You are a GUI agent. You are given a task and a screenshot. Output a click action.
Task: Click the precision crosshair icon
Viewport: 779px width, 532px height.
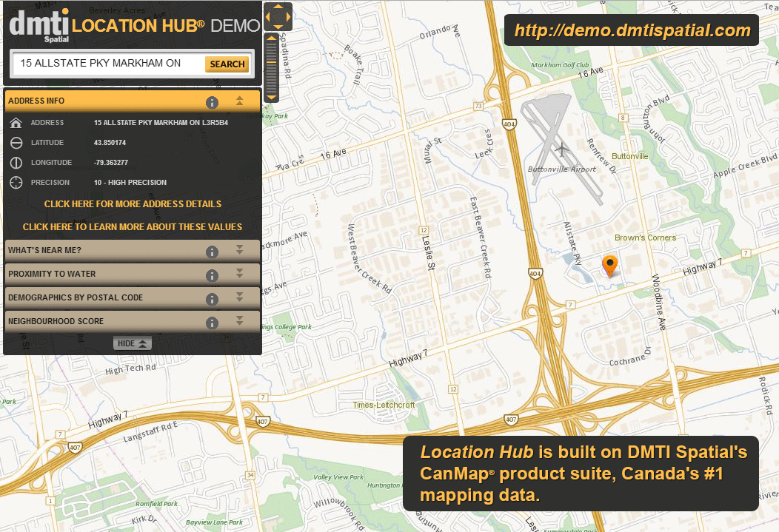[x=16, y=183]
